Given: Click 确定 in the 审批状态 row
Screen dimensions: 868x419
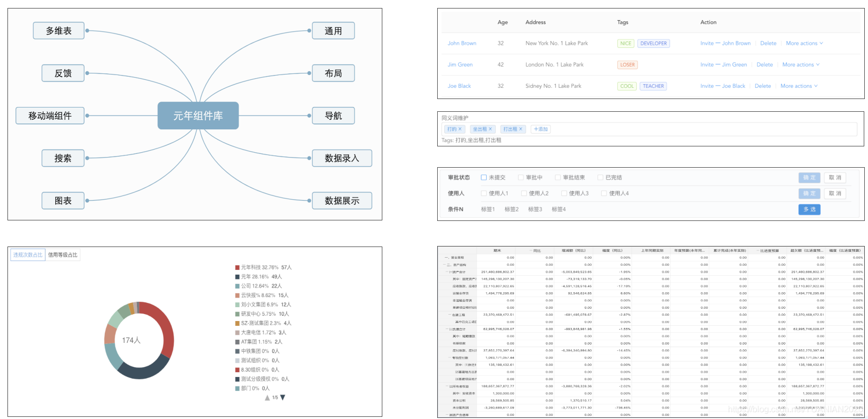Looking at the screenshot, I should click(x=809, y=178).
